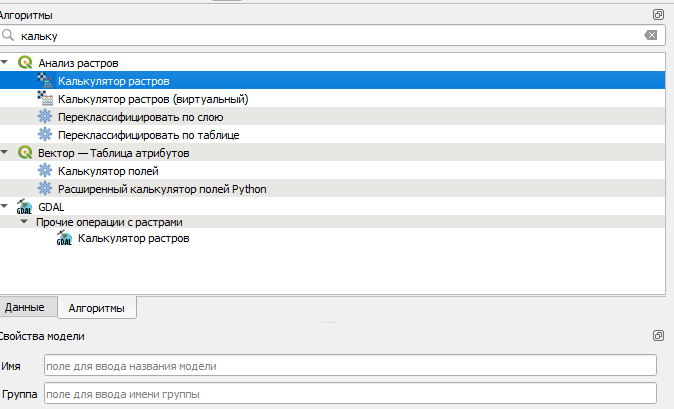Screen dimensions: 674x409
Task: Click the raster calculator icon in the highlighted row
Action: (45, 80)
